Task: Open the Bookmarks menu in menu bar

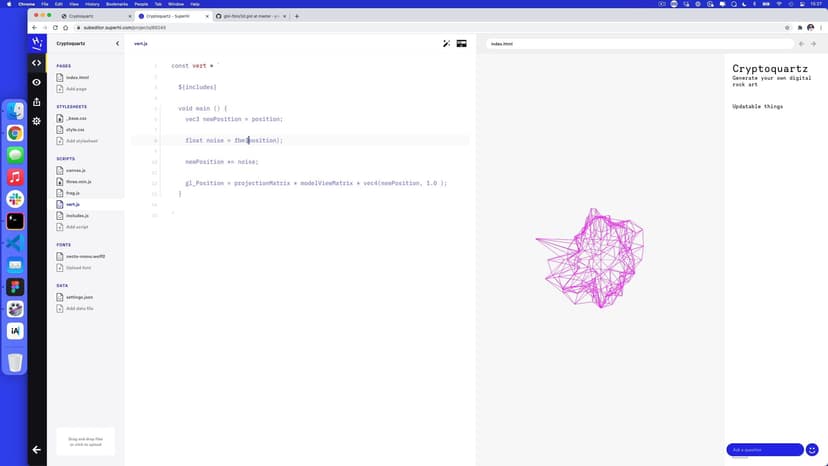Action: tap(119, 4)
